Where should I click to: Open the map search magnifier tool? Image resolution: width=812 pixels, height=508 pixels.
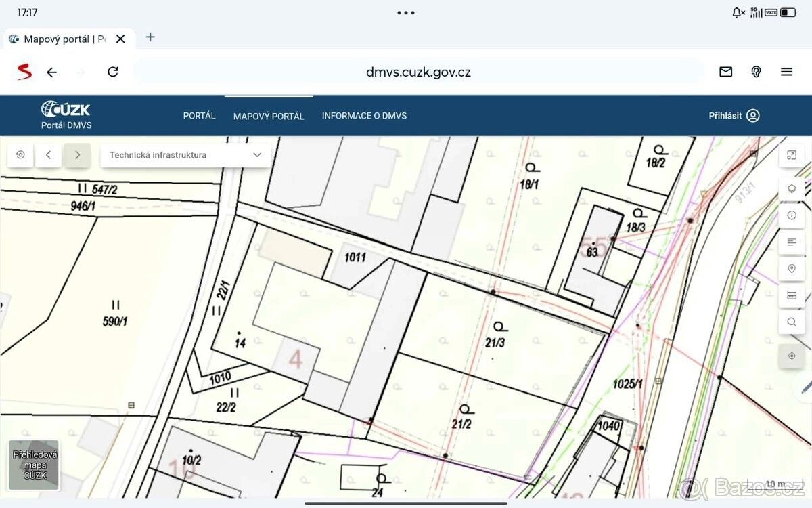[792, 322]
